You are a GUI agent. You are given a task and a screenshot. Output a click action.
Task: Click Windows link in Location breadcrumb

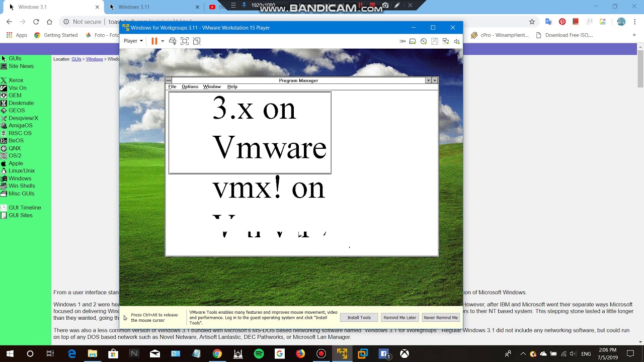point(94,59)
